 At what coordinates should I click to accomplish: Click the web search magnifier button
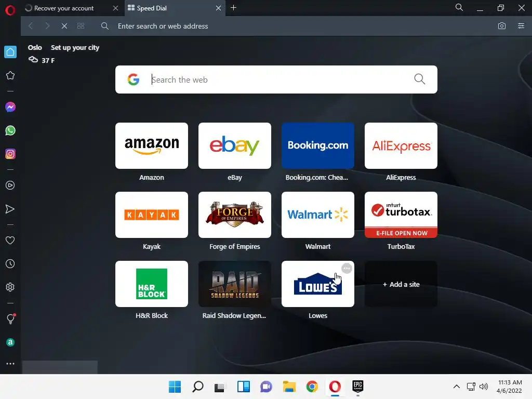(x=420, y=79)
